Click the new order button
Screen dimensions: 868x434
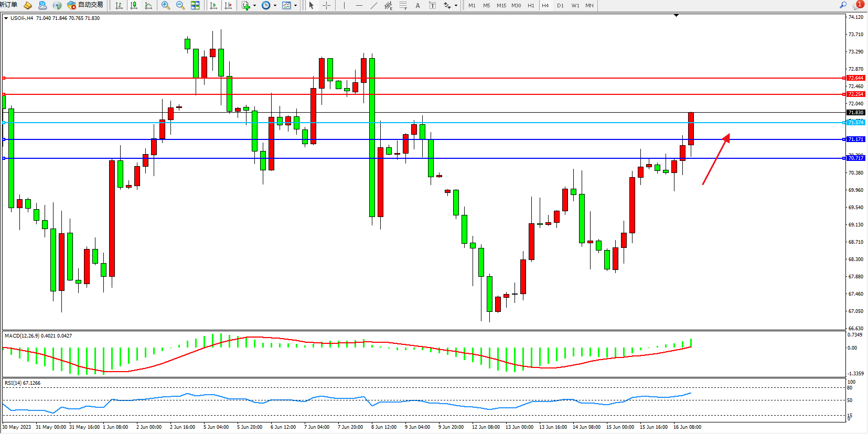[x=9, y=5]
